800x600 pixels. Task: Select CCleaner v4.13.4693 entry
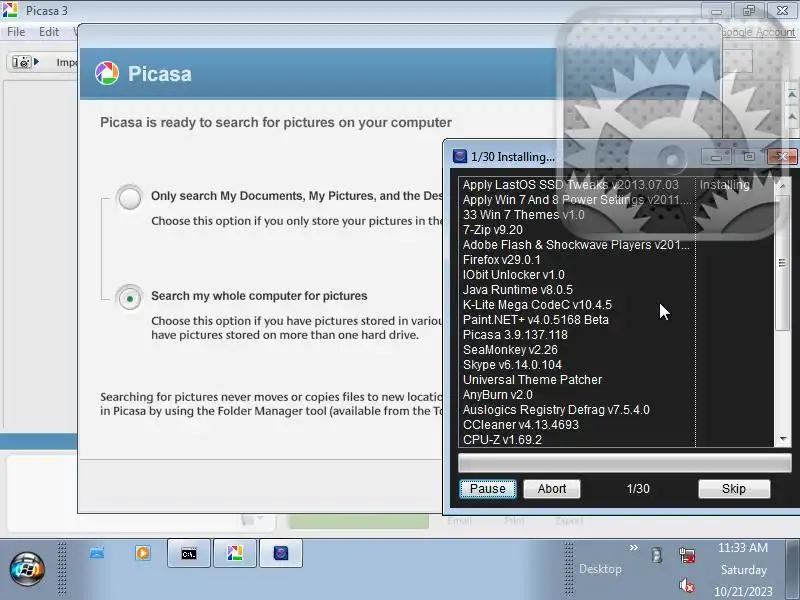(520, 424)
